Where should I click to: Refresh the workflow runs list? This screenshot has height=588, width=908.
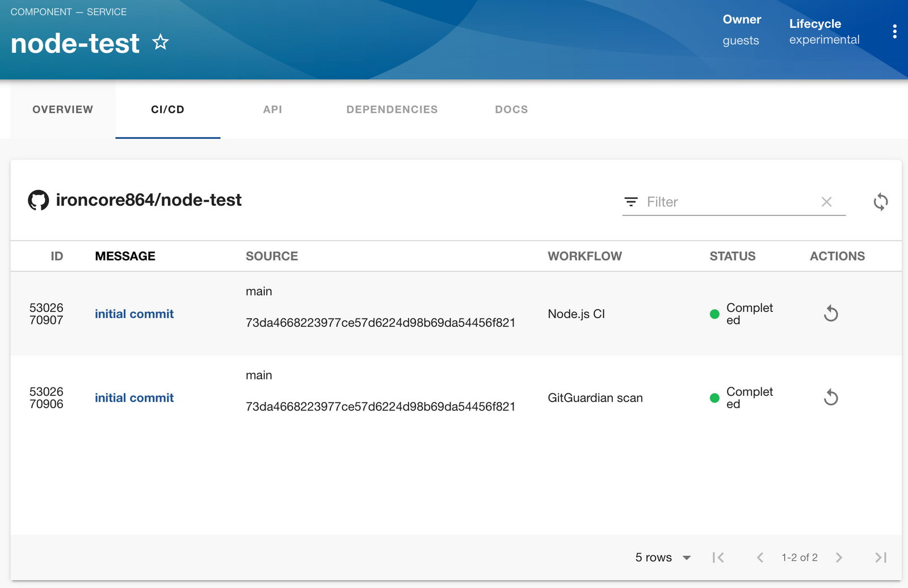tap(880, 202)
